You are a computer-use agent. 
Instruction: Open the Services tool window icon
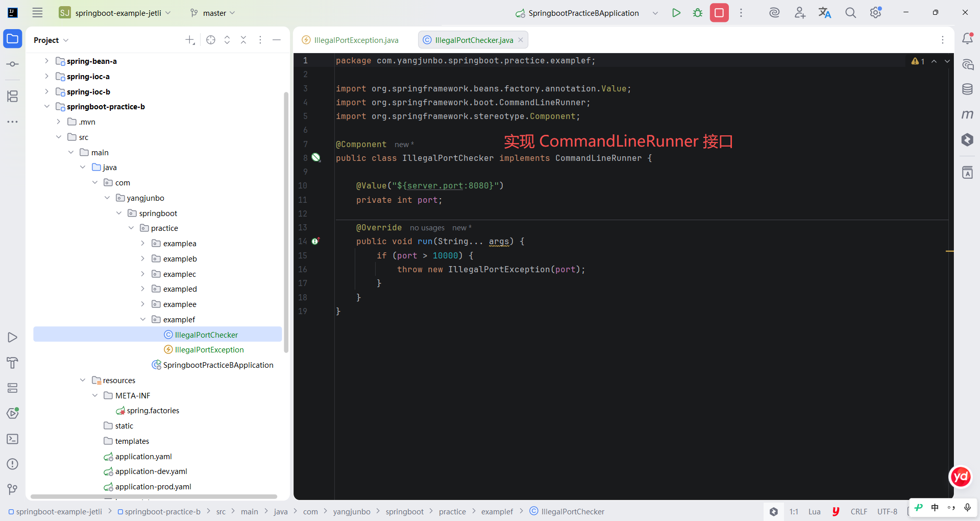(13, 388)
